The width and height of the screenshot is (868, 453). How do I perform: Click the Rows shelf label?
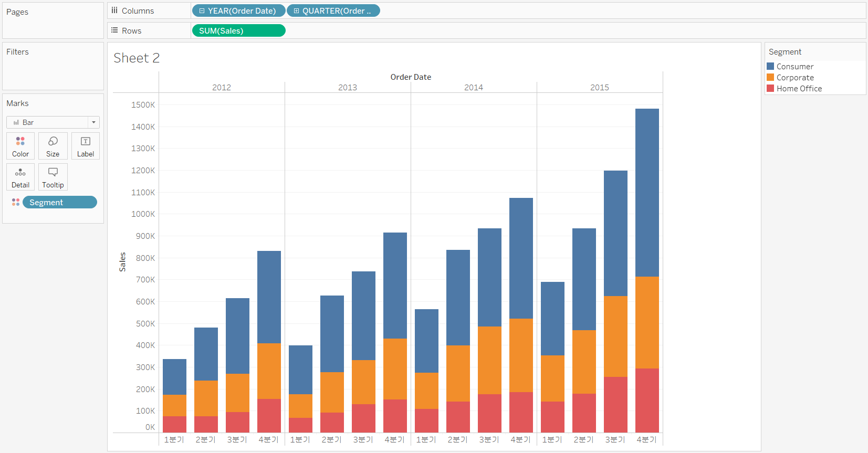(131, 31)
